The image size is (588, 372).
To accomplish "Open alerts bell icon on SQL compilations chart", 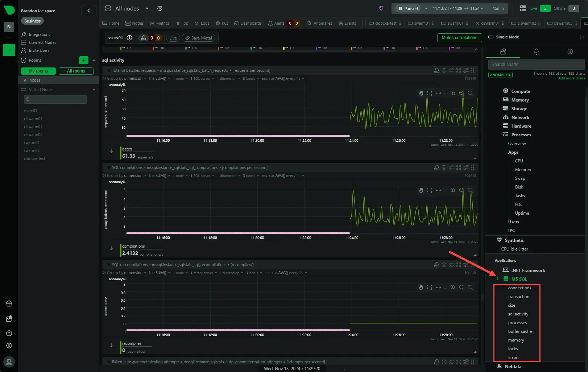I will click(x=436, y=168).
